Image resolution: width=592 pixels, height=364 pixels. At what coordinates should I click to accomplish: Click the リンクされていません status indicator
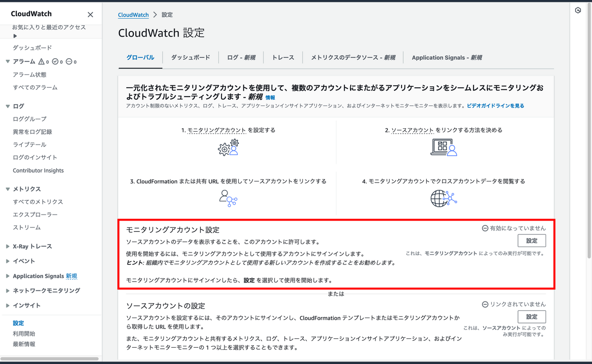(514, 304)
